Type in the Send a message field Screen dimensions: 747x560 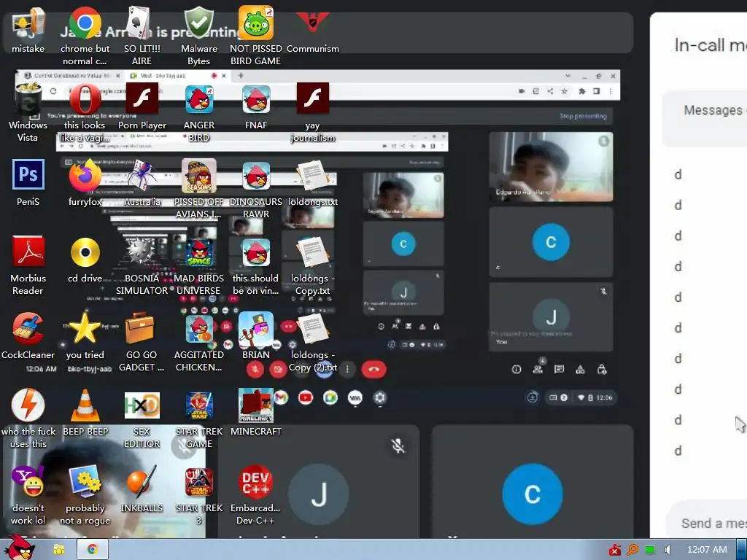click(706, 523)
